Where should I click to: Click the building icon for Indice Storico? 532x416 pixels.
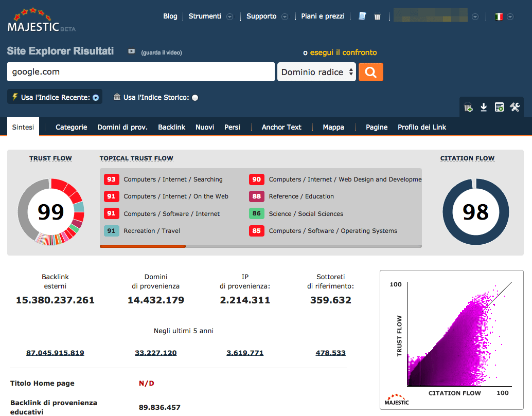point(117,97)
